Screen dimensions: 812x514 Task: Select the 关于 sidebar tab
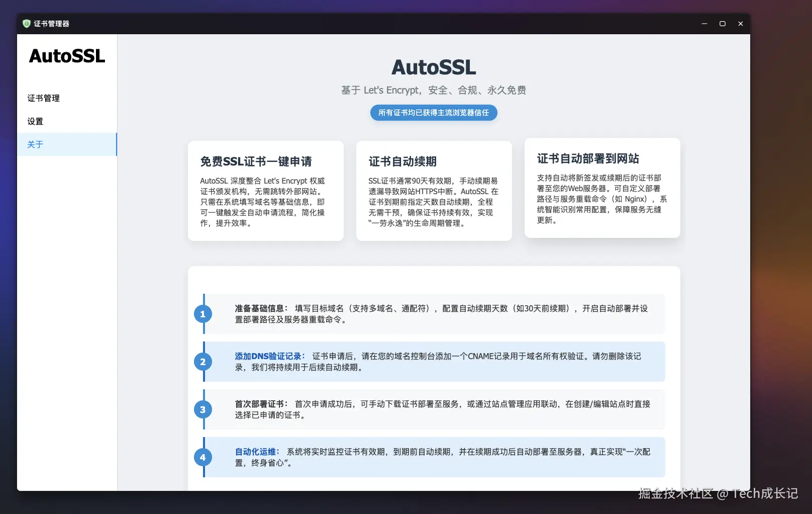click(x=35, y=144)
